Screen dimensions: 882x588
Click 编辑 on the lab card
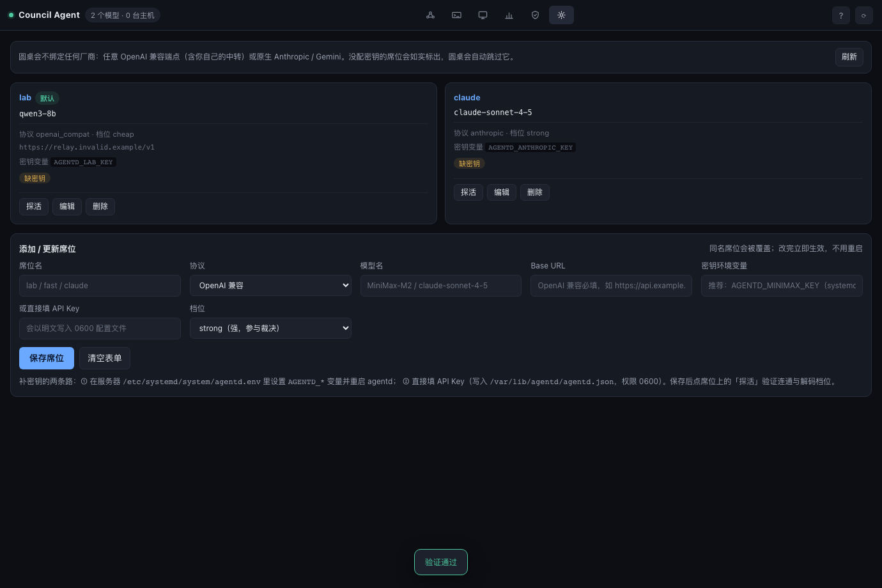point(67,206)
